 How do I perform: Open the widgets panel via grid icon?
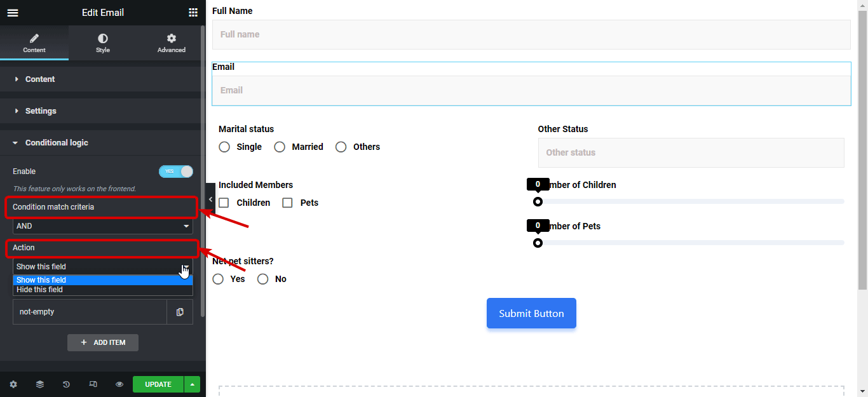click(x=193, y=12)
